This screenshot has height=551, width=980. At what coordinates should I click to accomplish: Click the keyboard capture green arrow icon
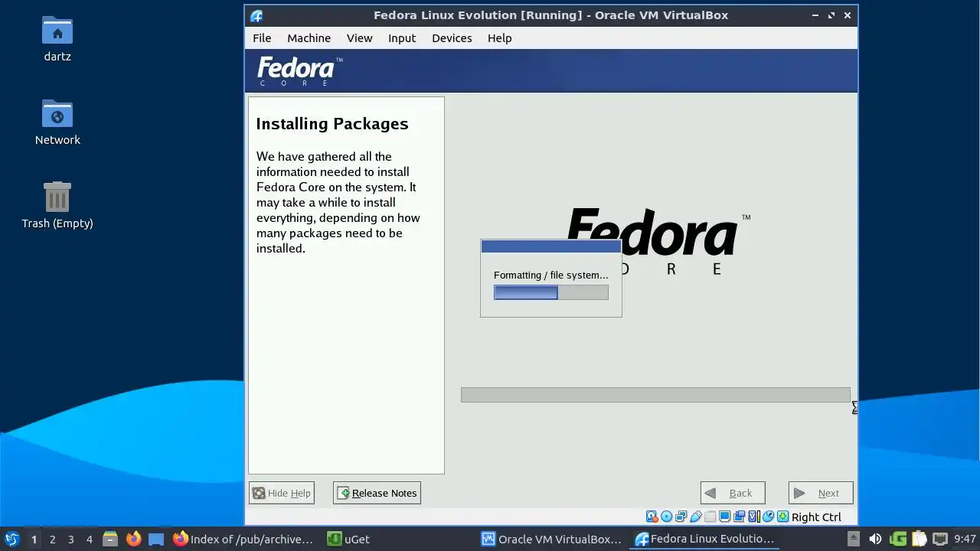point(782,517)
